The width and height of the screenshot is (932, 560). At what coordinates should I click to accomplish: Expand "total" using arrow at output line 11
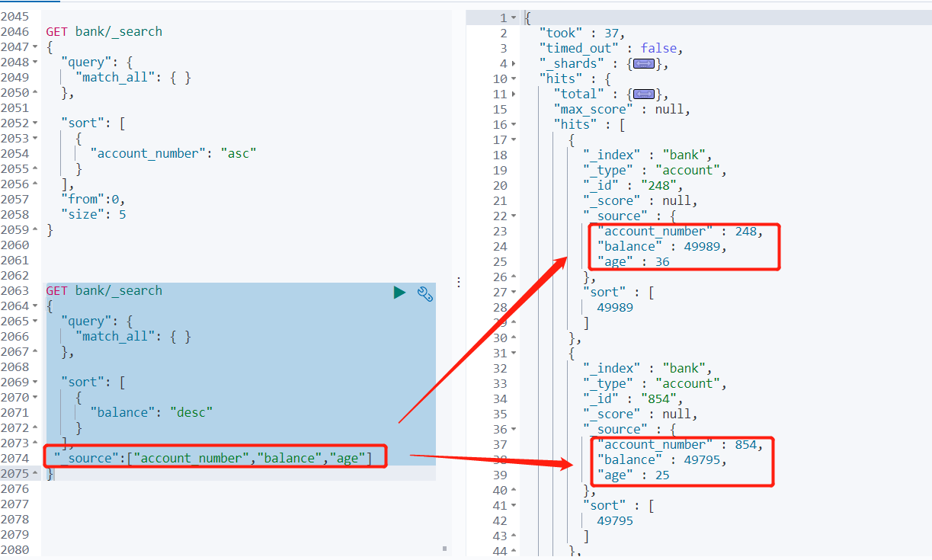tap(514, 94)
